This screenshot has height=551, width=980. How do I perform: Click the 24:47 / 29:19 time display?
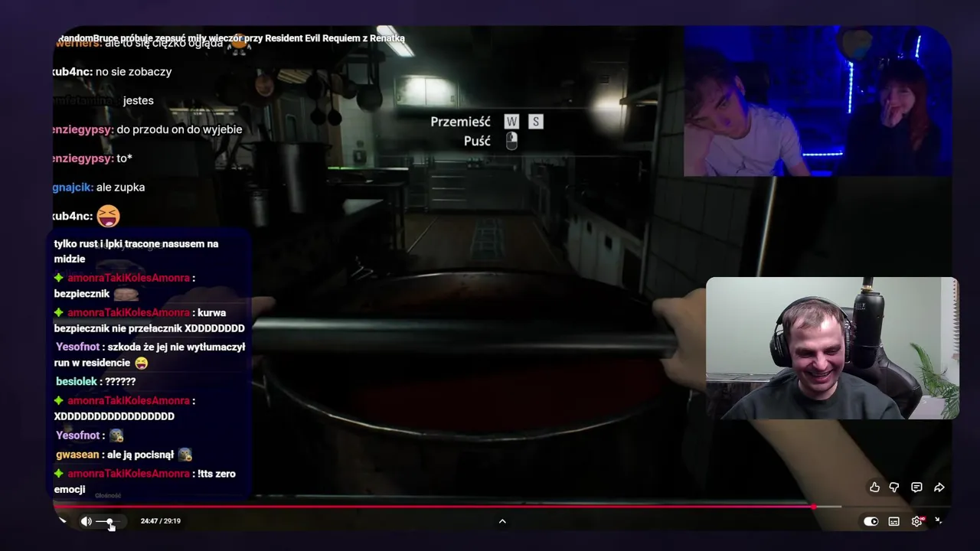[161, 521]
